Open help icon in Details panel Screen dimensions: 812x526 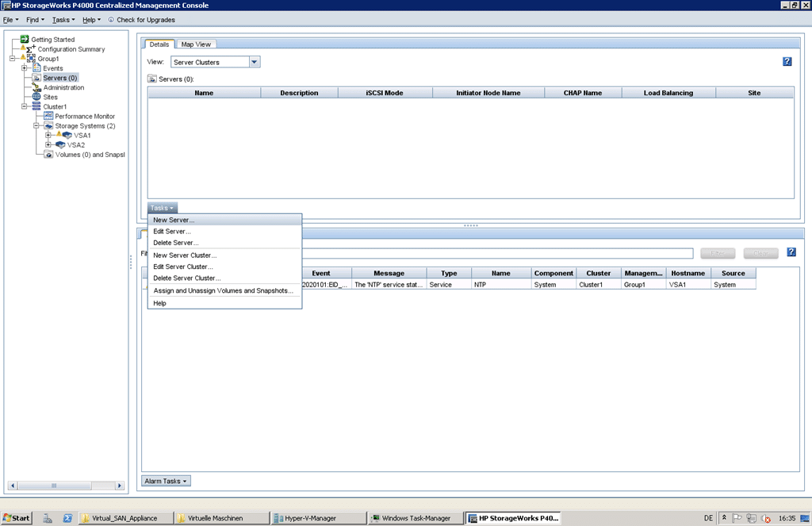pyautogui.click(x=787, y=62)
